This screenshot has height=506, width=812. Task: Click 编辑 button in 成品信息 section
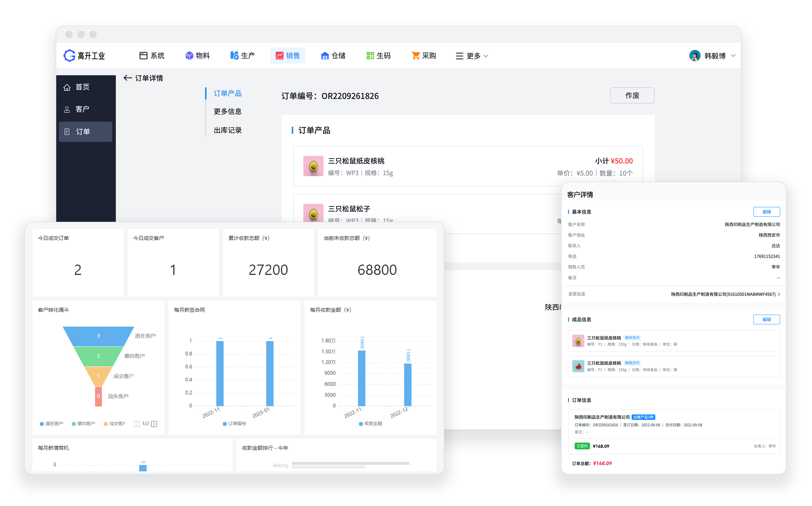coord(766,320)
